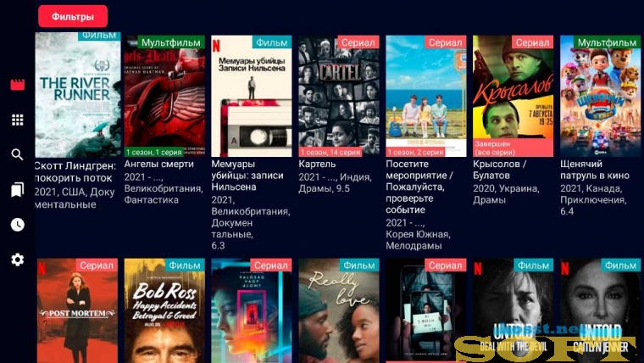Click Сериал badge on Крысолов poster
This screenshot has width=644, height=363.
[532, 42]
